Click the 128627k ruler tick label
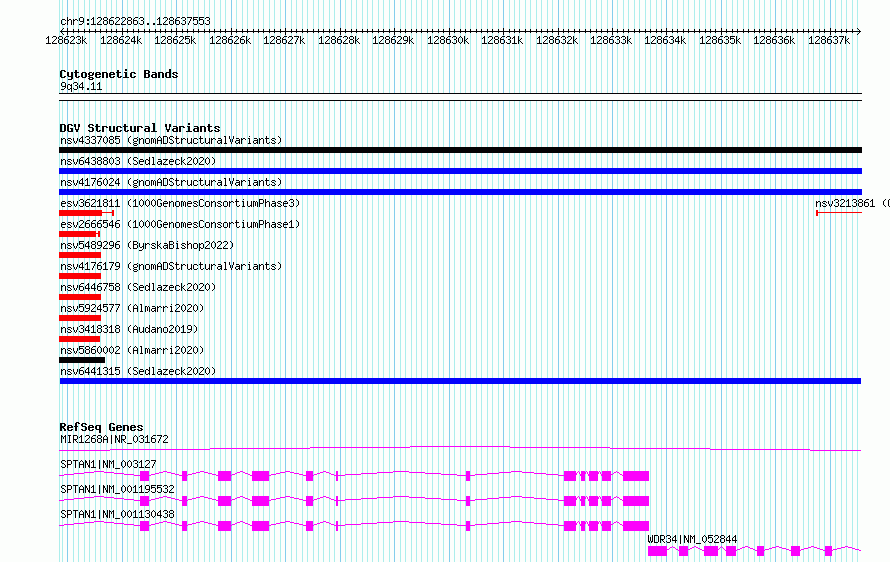This screenshot has height=562, width=890. point(284,40)
